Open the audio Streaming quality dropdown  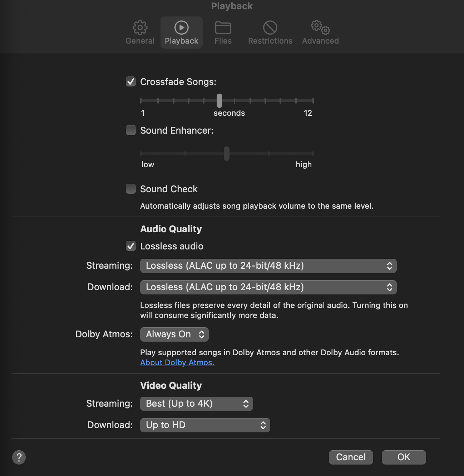pyautogui.click(x=268, y=266)
